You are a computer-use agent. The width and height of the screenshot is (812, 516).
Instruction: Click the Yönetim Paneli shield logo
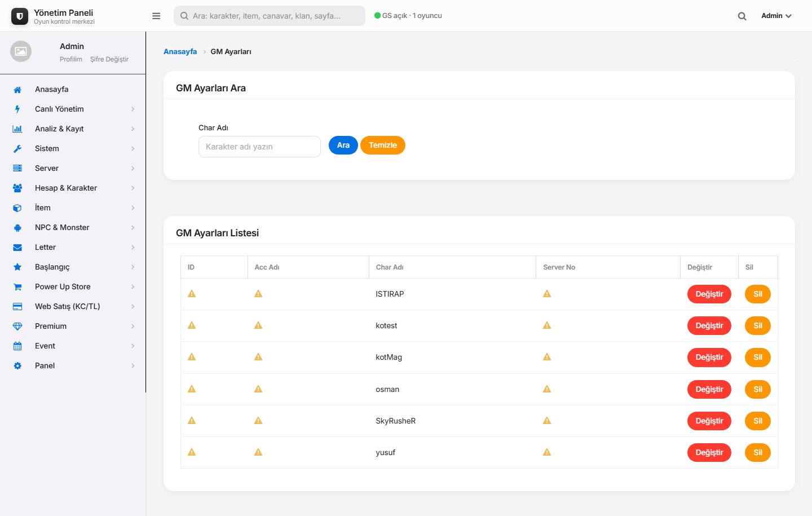20,16
